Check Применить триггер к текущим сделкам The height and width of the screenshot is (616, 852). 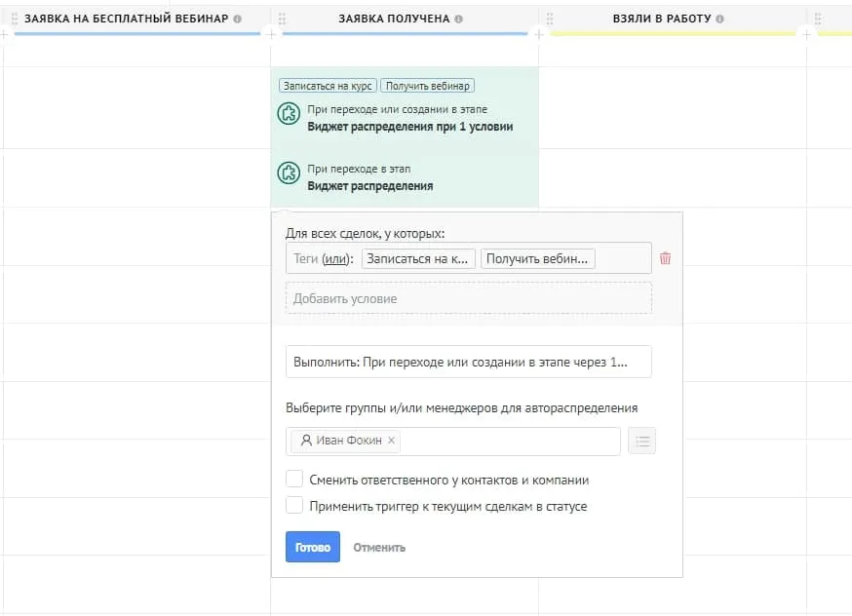pyautogui.click(x=294, y=506)
